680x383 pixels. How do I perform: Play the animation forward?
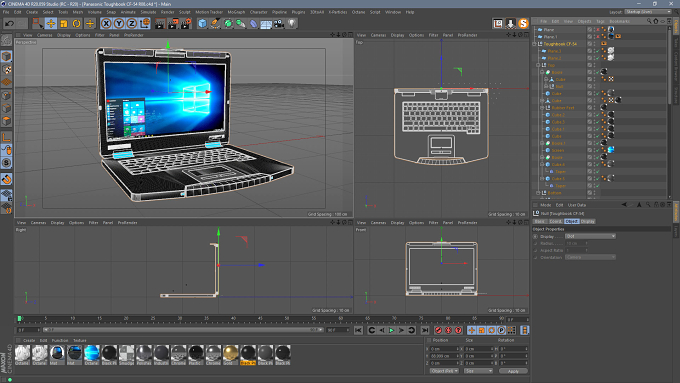point(392,331)
